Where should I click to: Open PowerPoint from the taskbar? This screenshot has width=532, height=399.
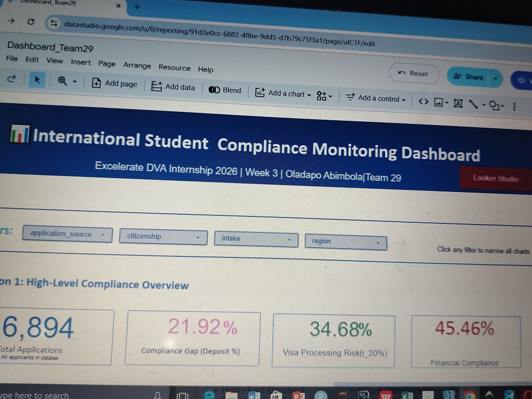[298, 395]
